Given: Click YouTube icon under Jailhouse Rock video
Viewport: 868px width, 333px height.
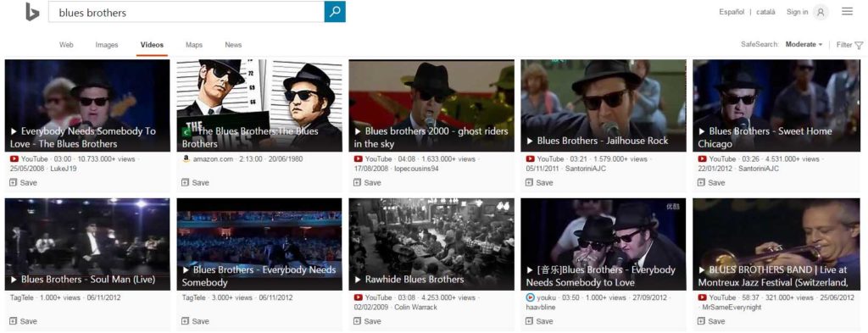Looking at the screenshot, I should point(531,159).
